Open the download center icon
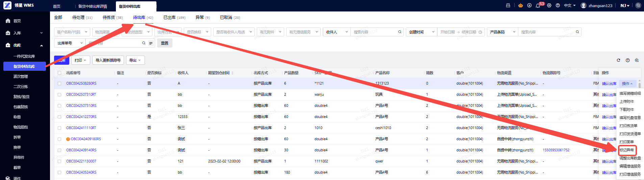Image resolution: width=644 pixels, height=180 pixels. click(529, 5)
